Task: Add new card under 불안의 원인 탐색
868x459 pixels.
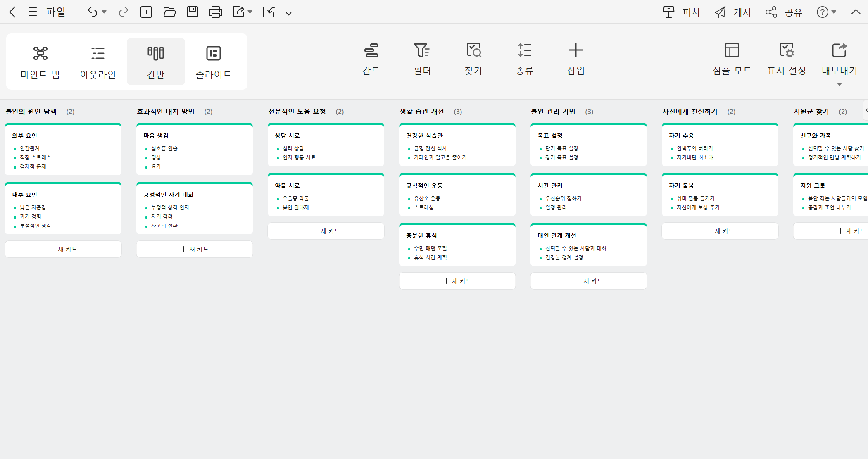Action: pyautogui.click(x=63, y=249)
